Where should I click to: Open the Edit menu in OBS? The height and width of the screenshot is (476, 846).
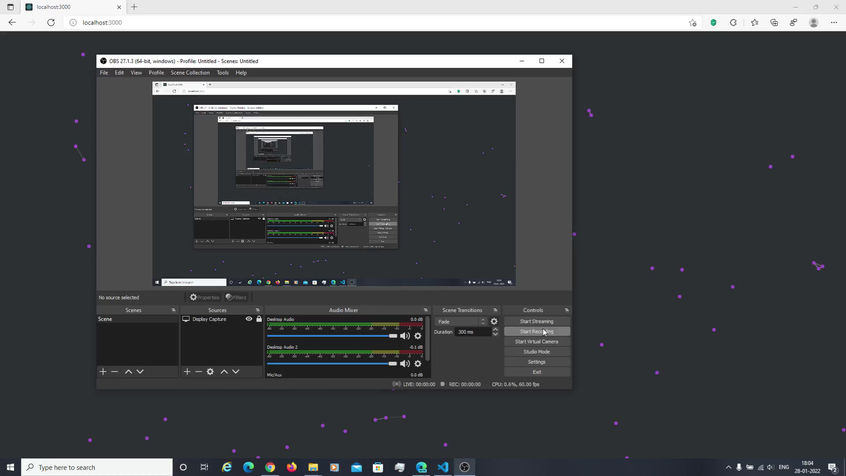(x=119, y=72)
